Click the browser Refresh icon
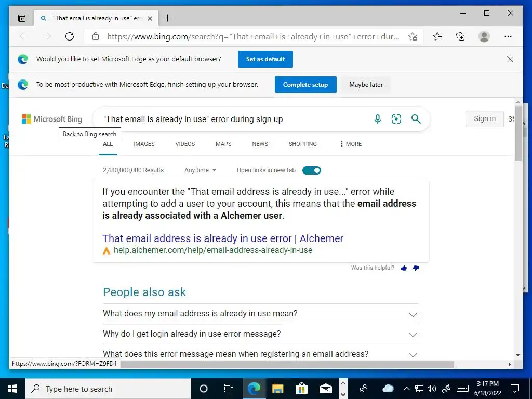The width and height of the screenshot is (532, 399). tap(70, 36)
